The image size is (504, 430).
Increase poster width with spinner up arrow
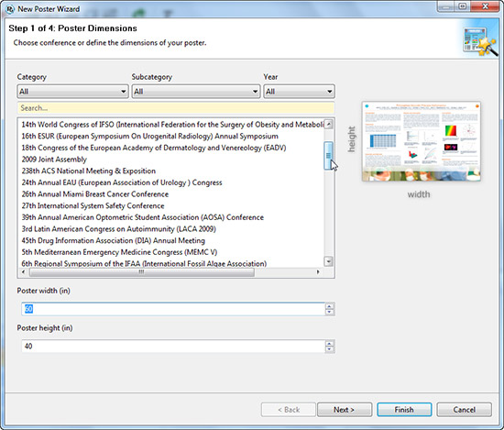[330, 306]
